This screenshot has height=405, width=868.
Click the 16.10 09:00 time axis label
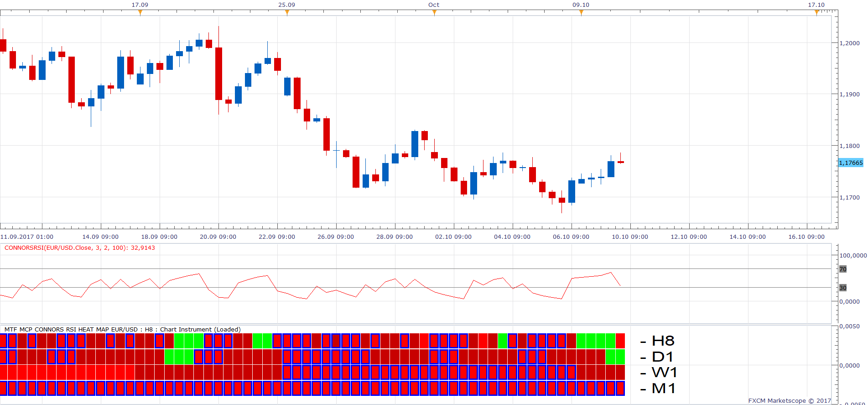806,237
